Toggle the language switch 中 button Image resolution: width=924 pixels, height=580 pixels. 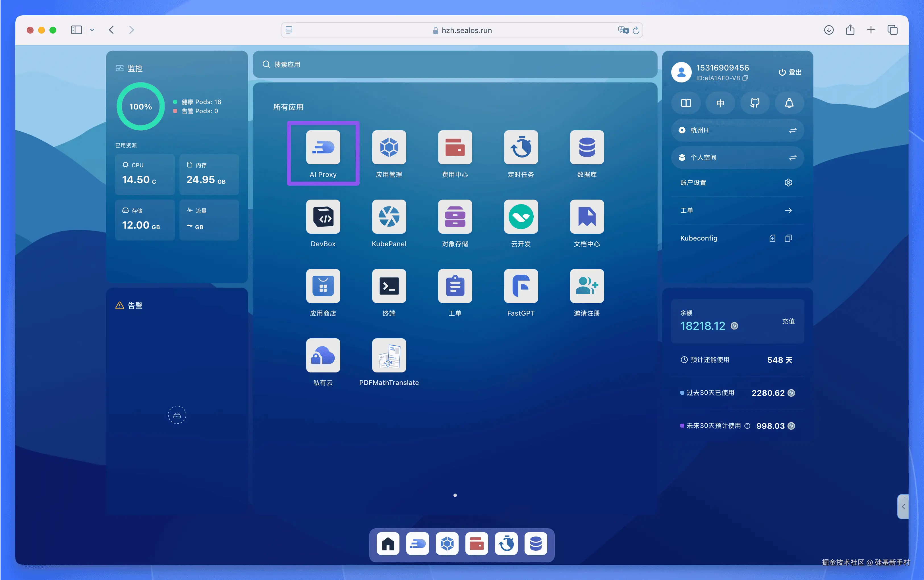720,103
